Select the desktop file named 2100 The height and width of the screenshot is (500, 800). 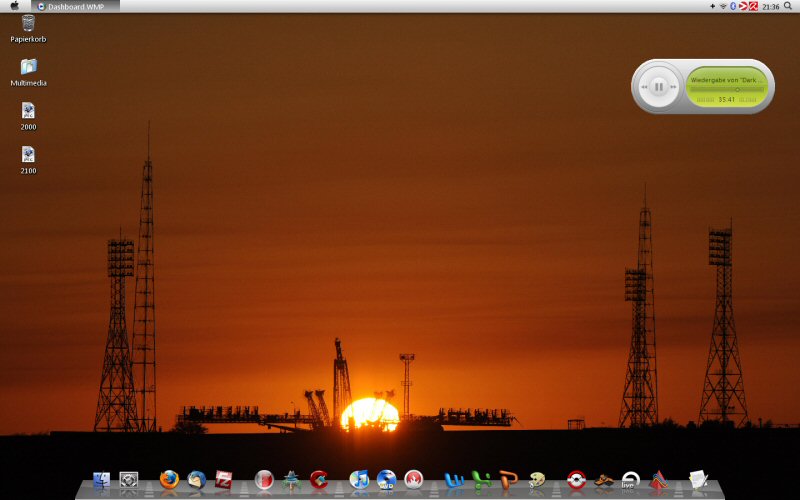pyautogui.click(x=28, y=156)
